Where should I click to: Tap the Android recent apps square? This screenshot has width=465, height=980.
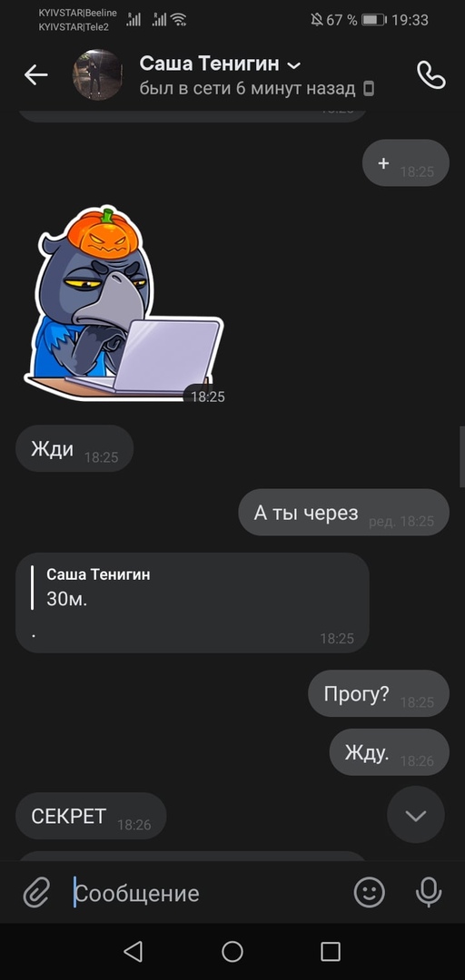[331, 951]
